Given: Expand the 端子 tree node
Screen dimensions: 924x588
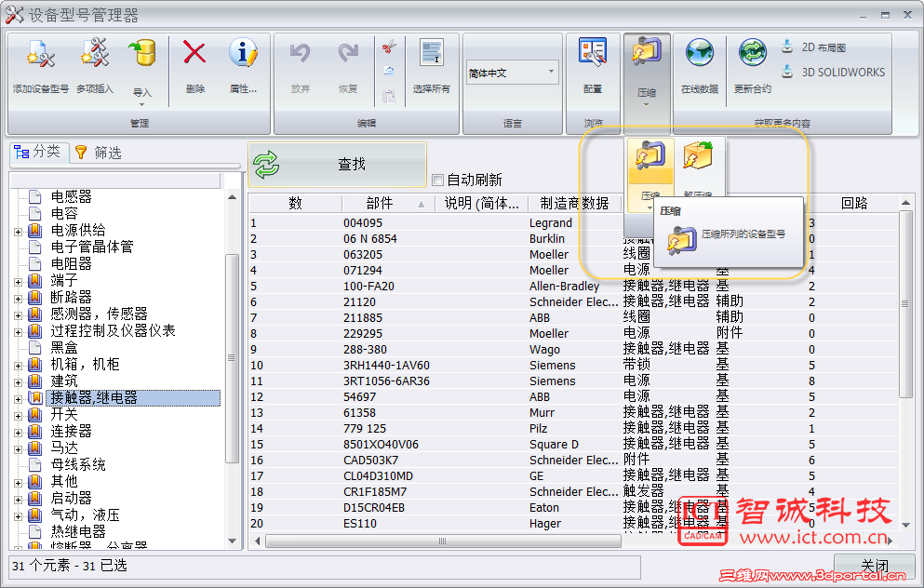Looking at the screenshot, I should pyautogui.click(x=19, y=282).
